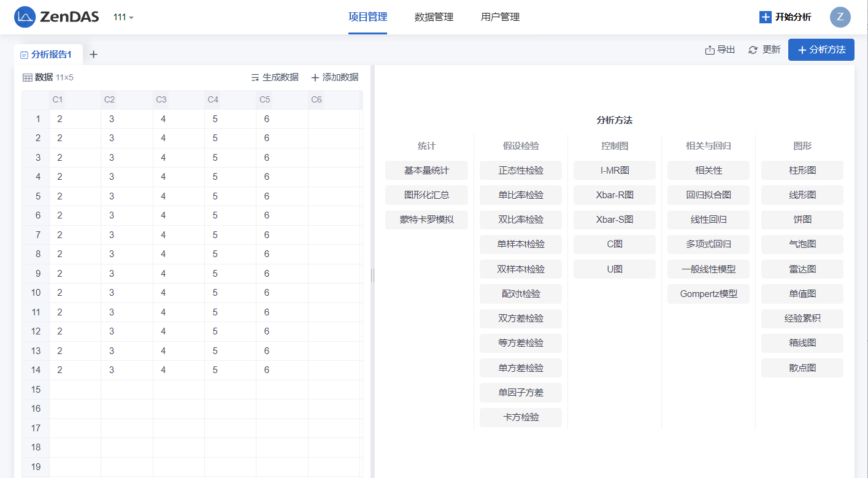Click the export (导出) icon
Screen dimensions: 868x478
(710, 50)
